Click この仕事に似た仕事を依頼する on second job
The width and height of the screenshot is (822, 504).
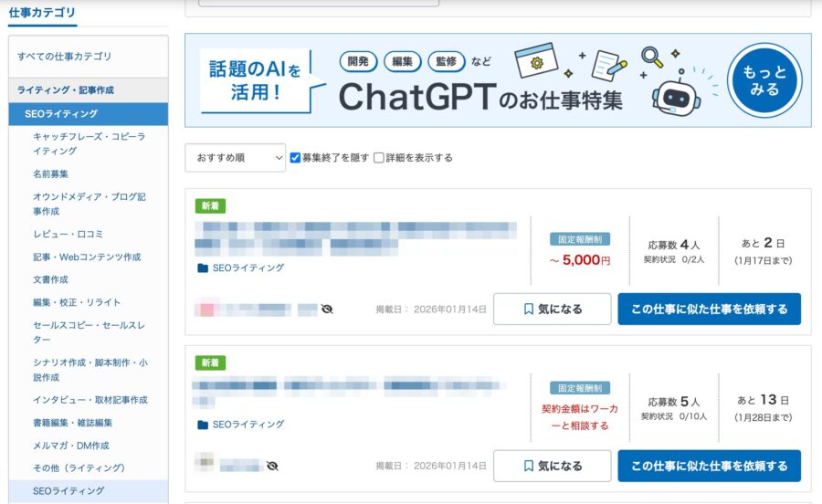click(709, 466)
